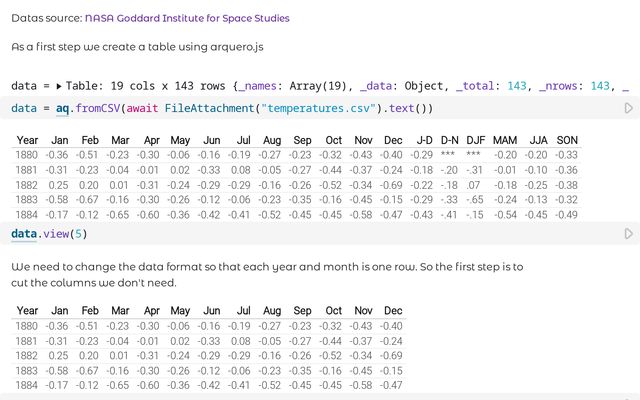The image size is (640, 400).
Task: Click the Year header in first table
Action: [27, 141]
